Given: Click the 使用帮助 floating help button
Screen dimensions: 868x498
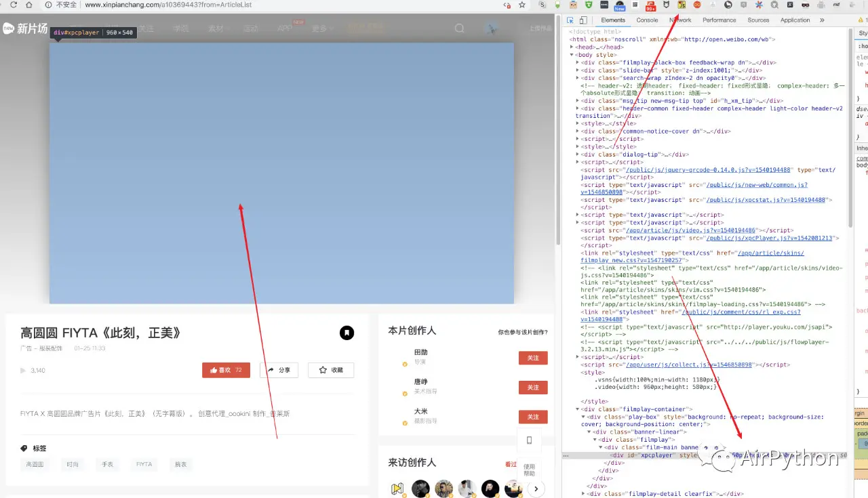Looking at the screenshot, I should tap(530, 470).
